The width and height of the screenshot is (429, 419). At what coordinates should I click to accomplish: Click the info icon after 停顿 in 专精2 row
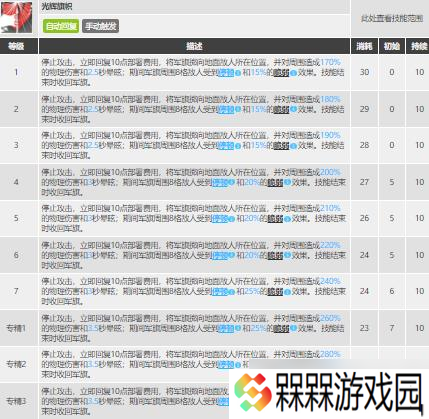pyautogui.click(x=238, y=365)
